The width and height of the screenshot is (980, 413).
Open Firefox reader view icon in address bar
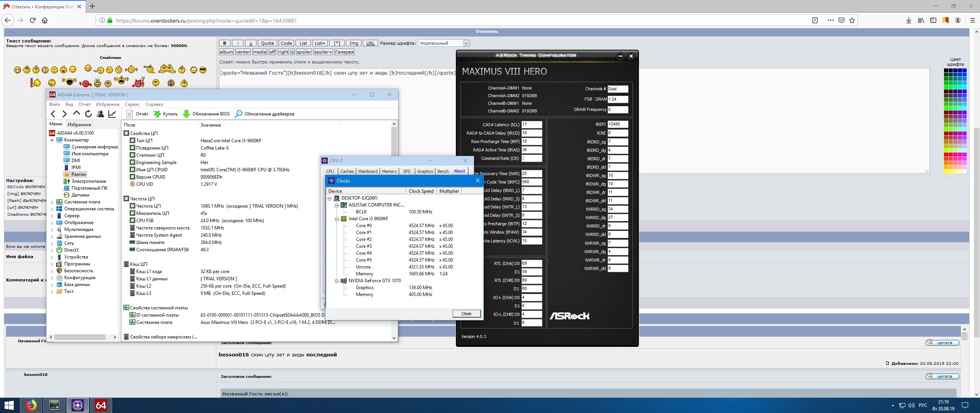(x=815, y=20)
